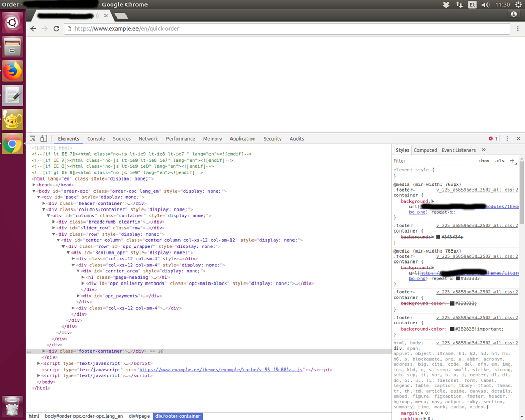Reload the page with the refresh icon
Screen dimensions: 525x420
point(57,29)
